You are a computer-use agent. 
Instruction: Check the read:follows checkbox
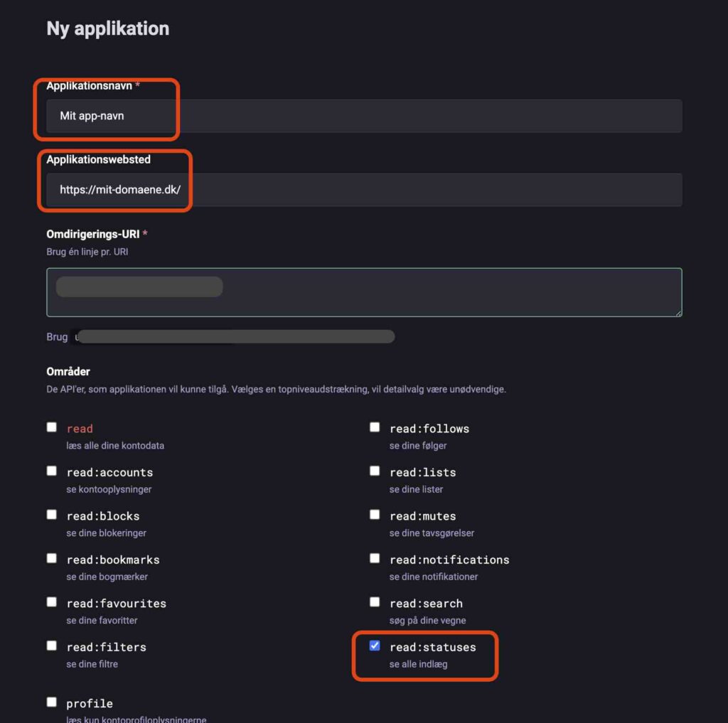pos(375,427)
